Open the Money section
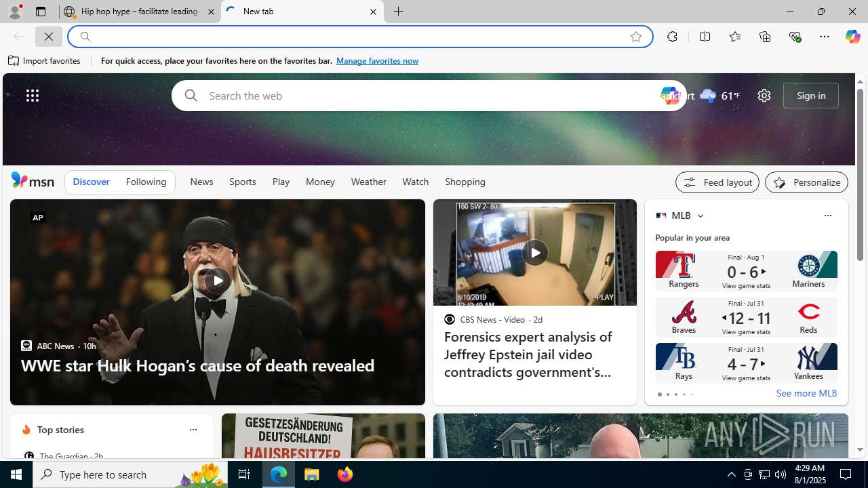This screenshot has width=868, height=488. (320, 182)
